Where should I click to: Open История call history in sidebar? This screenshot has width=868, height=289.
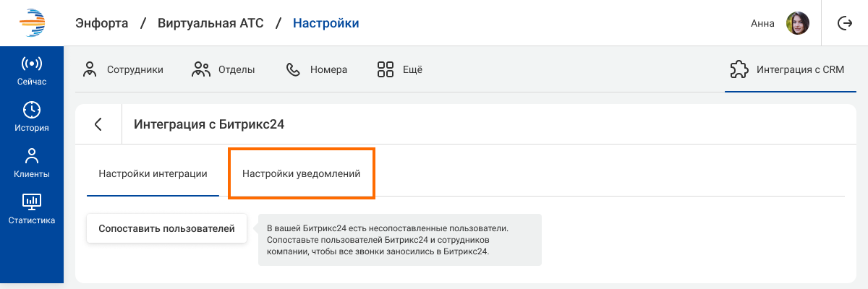(32, 117)
